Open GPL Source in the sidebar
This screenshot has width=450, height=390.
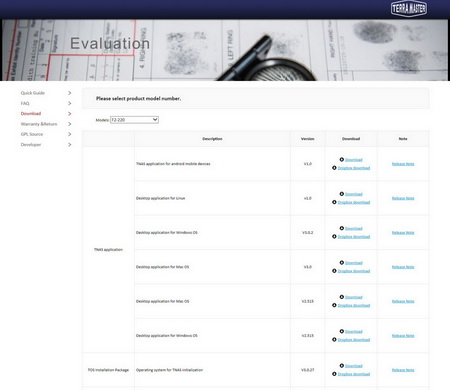(x=32, y=134)
